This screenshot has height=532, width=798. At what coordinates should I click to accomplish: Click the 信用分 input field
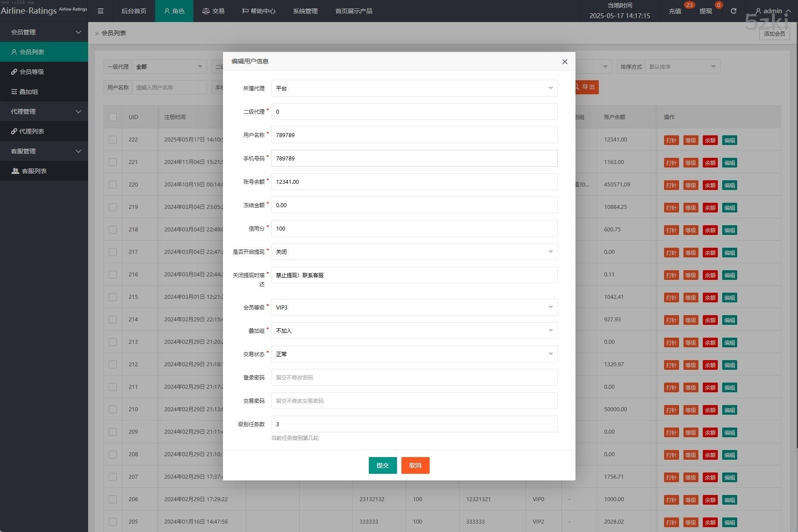point(414,228)
